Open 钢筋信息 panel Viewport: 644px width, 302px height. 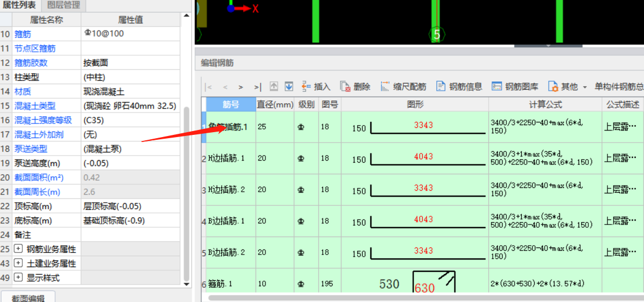[459, 86]
